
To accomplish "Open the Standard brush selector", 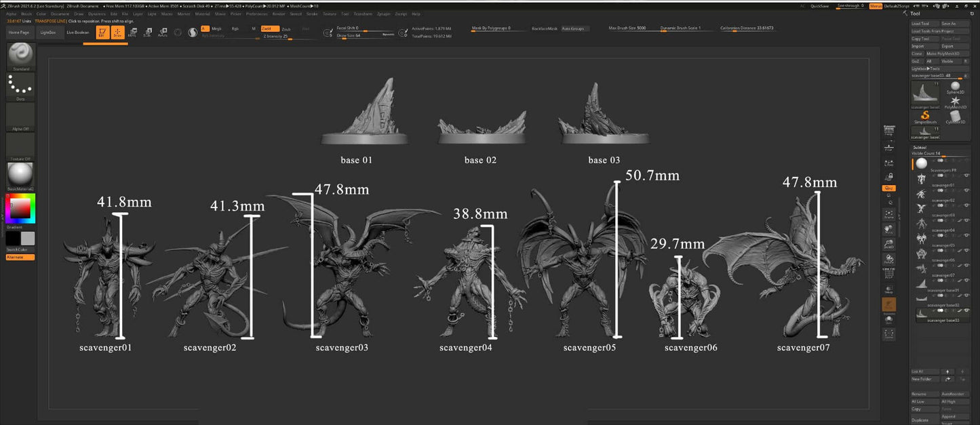I will click(20, 56).
